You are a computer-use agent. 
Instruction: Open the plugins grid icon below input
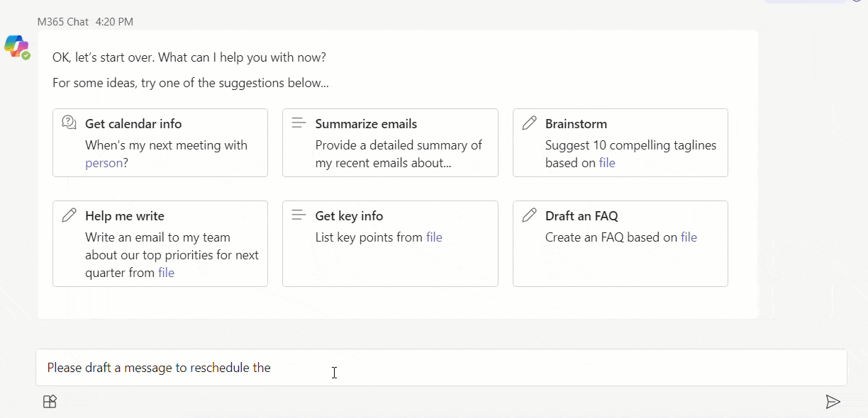click(x=50, y=402)
